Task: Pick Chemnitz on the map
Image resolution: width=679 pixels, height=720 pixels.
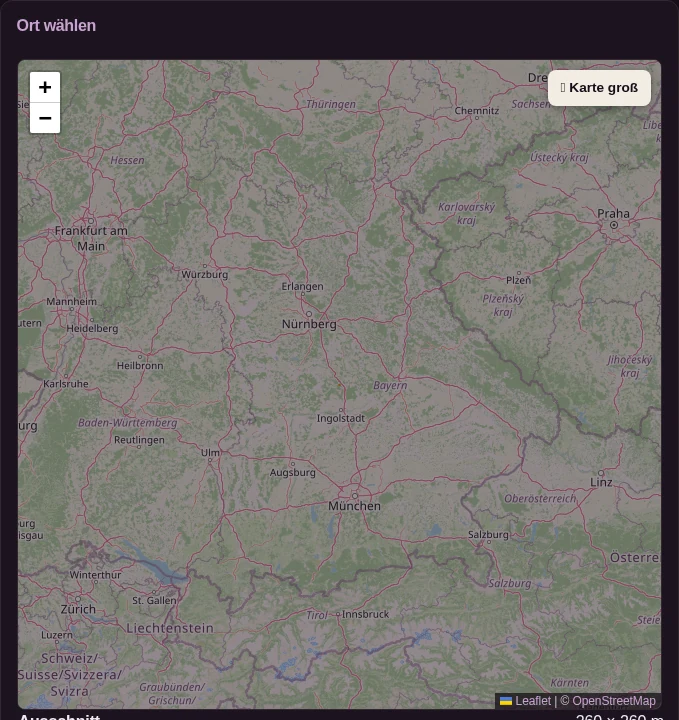Action: point(477,111)
